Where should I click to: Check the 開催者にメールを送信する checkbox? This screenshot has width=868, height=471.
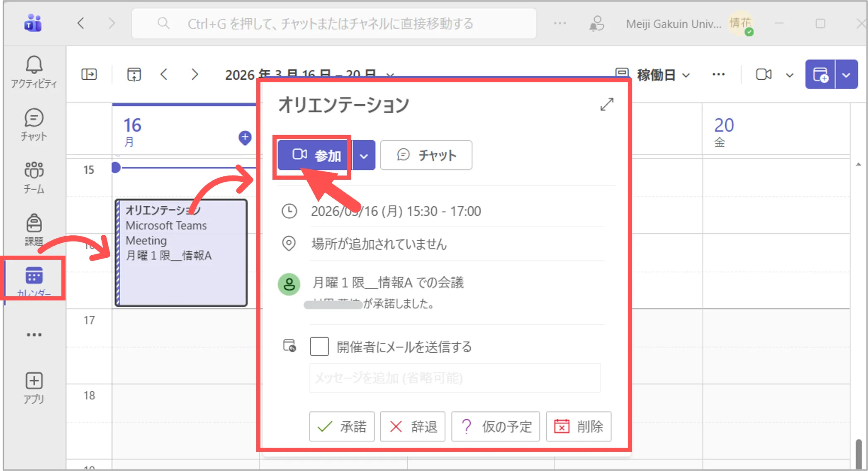point(319,346)
